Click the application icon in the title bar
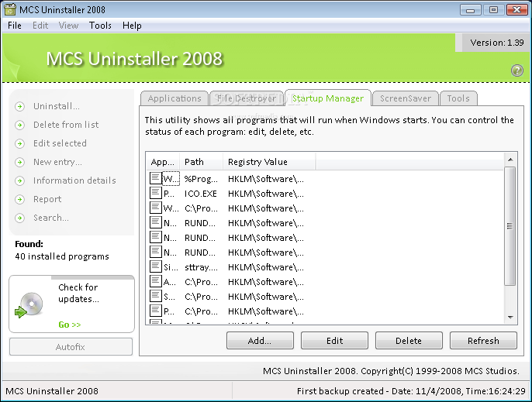The height and width of the screenshot is (402, 532). point(10,9)
